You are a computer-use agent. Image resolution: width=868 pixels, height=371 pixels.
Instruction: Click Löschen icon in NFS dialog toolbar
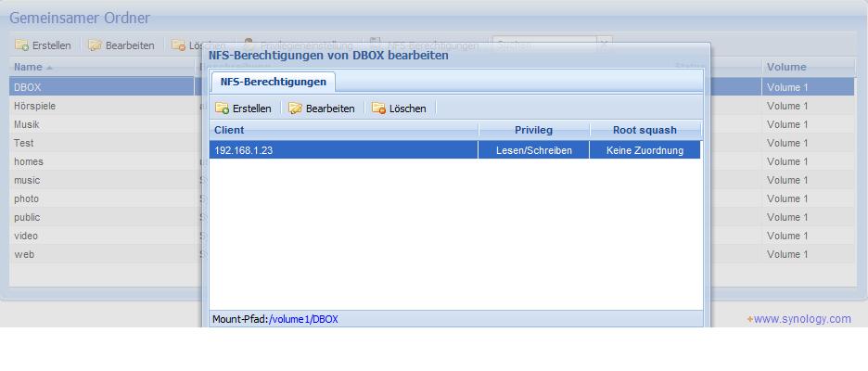pyautogui.click(x=379, y=109)
